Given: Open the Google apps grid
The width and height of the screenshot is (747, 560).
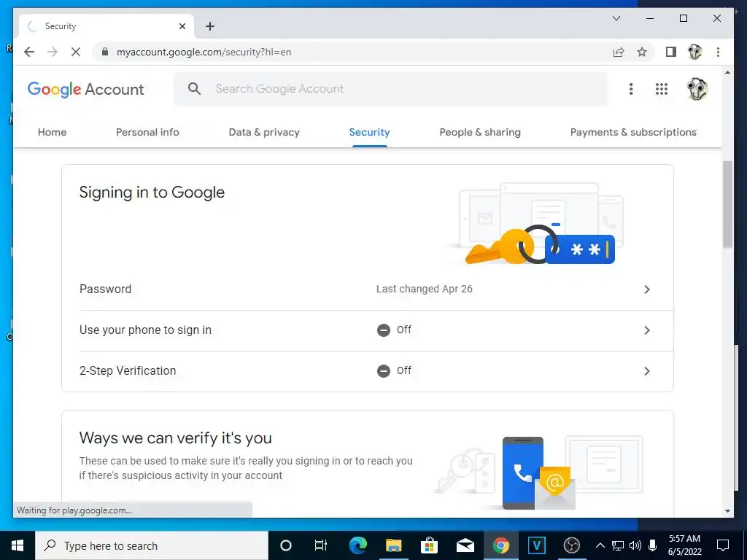Looking at the screenshot, I should pyautogui.click(x=661, y=89).
